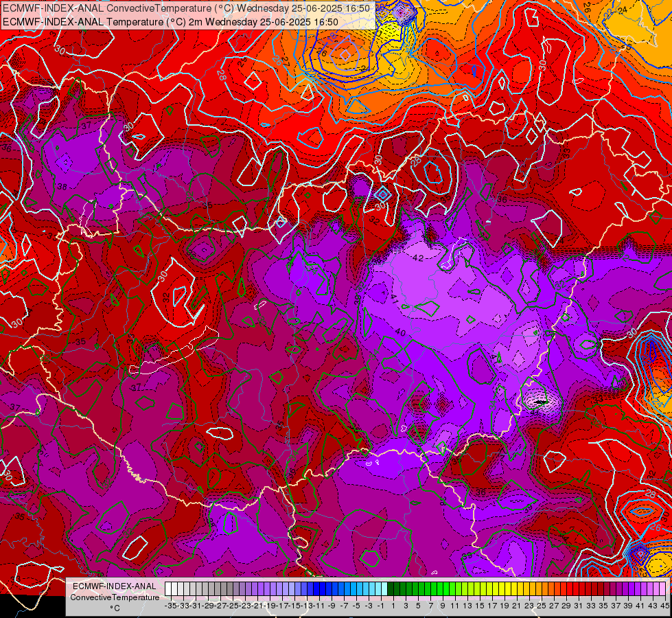Pick the white legend swatch at -35
672x618 pixels.
(168, 588)
